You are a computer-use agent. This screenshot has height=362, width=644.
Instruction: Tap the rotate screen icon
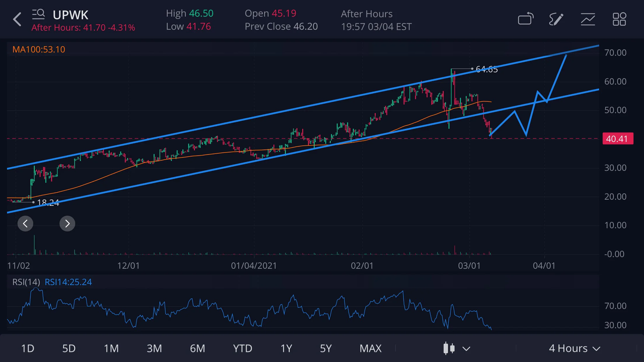[526, 19]
